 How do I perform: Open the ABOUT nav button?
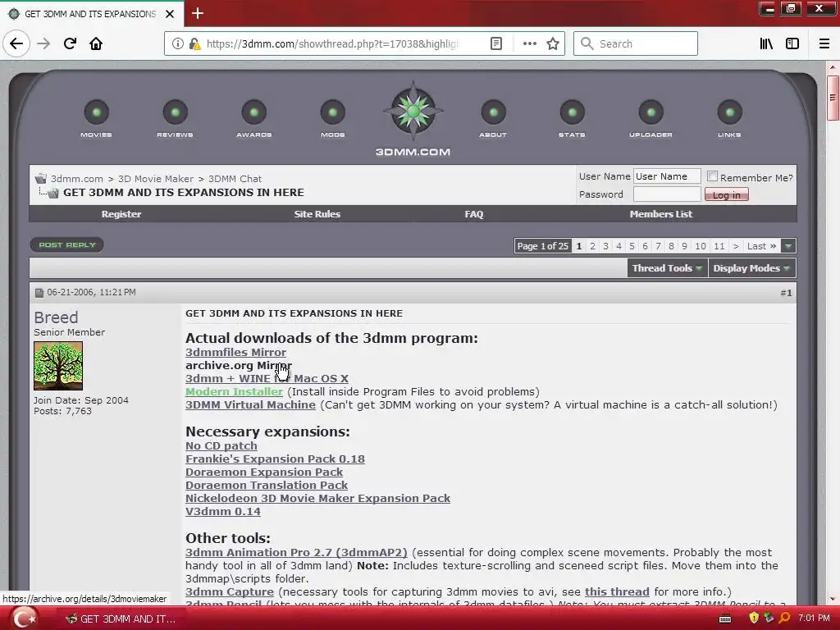(493, 118)
